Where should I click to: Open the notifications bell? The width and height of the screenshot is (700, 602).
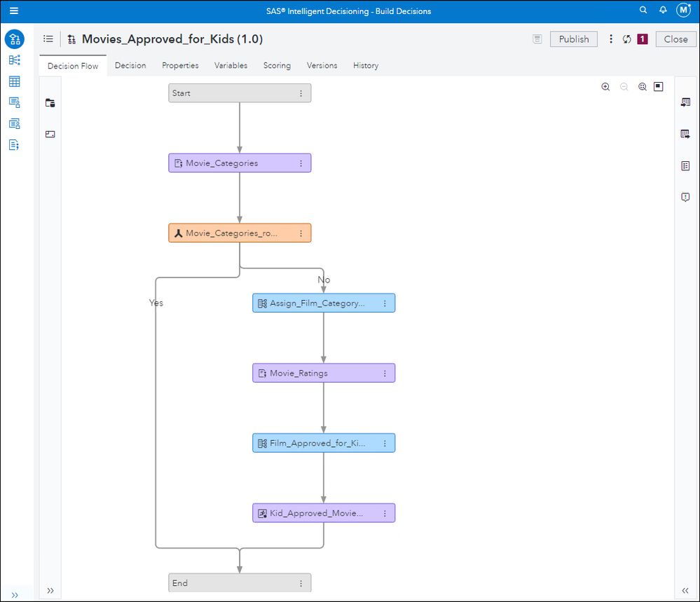[662, 11]
